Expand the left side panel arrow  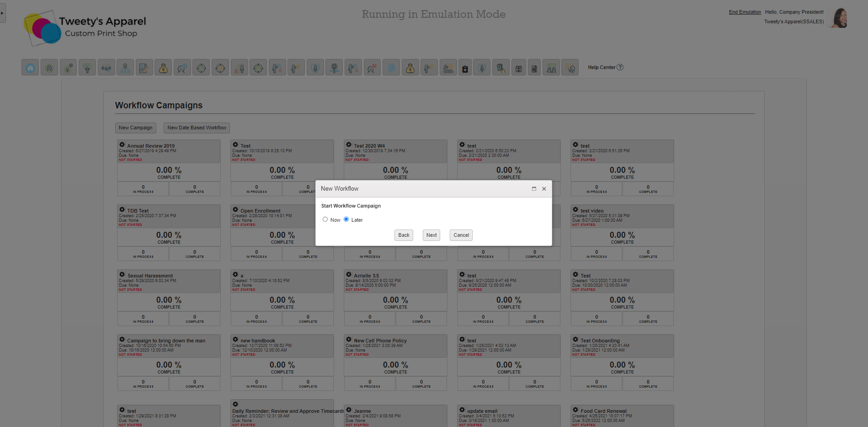(x=2, y=13)
